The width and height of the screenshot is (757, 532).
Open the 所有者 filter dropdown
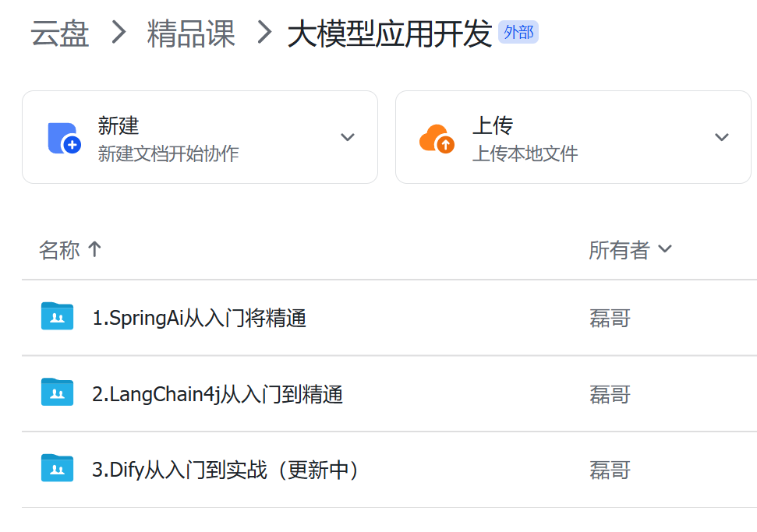(x=630, y=250)
